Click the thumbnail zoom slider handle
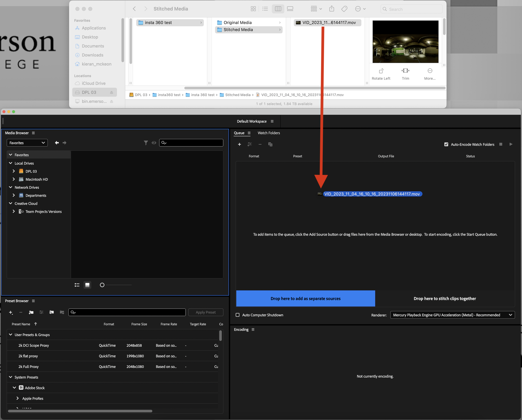522x420 pixels. pos(102,285)
